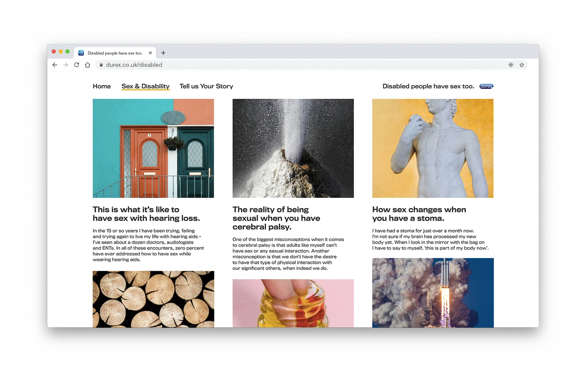Click the browser home icon
588x380 pixels.
(87, 65)
